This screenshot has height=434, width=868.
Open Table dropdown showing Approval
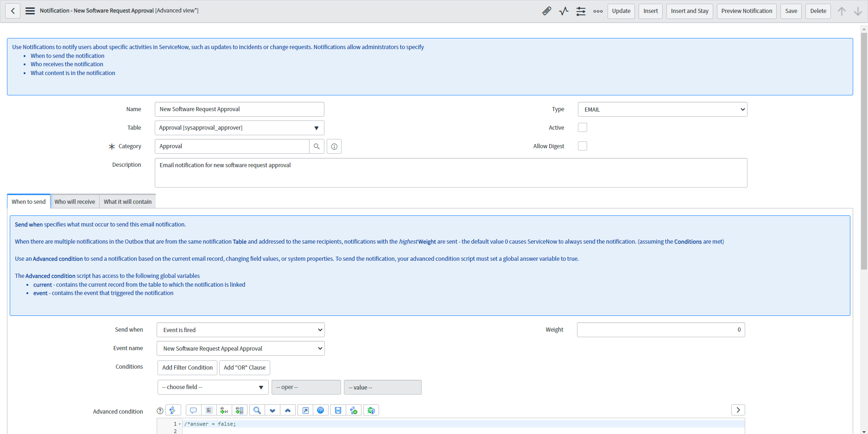[x=240, y=128]
